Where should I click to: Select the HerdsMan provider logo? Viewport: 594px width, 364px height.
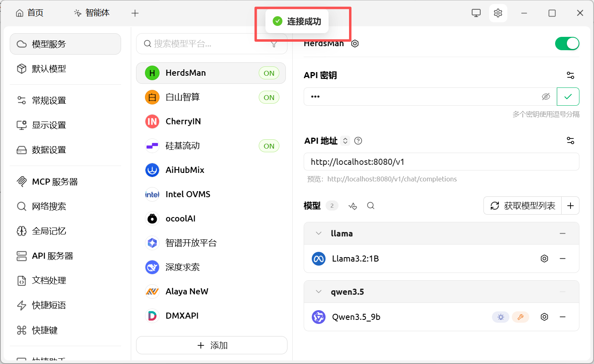coord(152,73)
